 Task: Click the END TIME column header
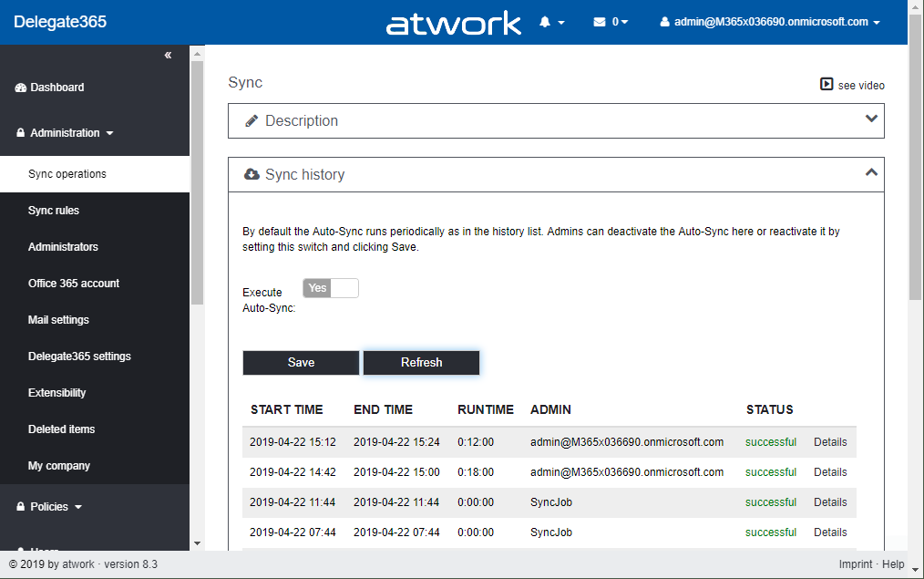click(383, 409)
